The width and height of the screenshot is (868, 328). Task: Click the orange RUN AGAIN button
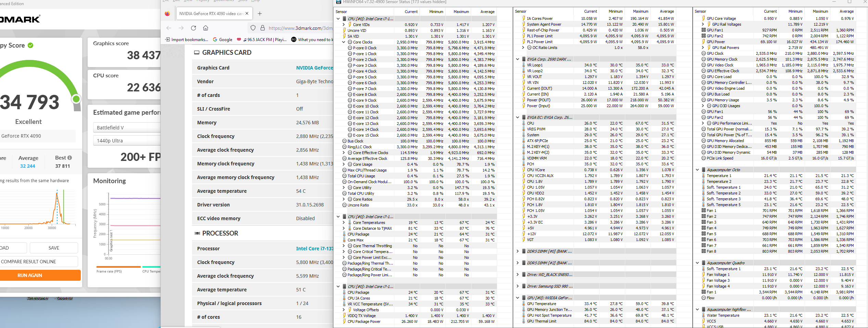[40, 275]
